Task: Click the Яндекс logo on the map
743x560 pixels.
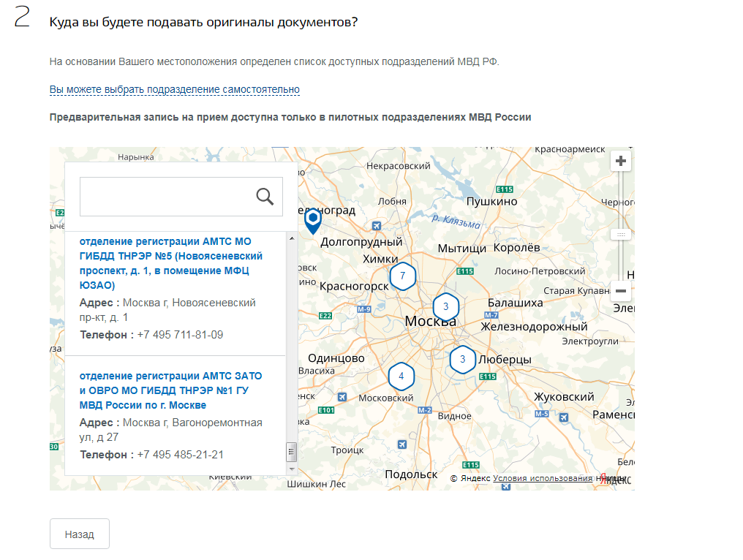Action: click(x=614, y=478)
